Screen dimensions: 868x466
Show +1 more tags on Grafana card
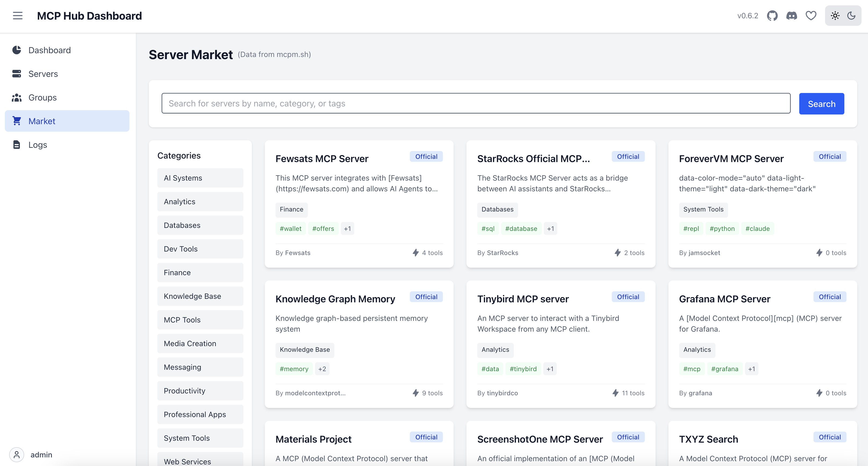pyautogui.click(x=751, y=369)
